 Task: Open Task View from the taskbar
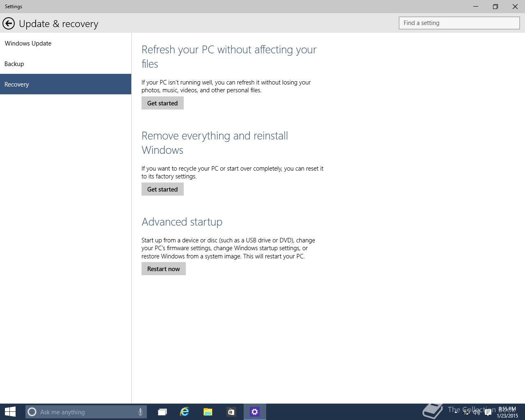click(162, 412)
